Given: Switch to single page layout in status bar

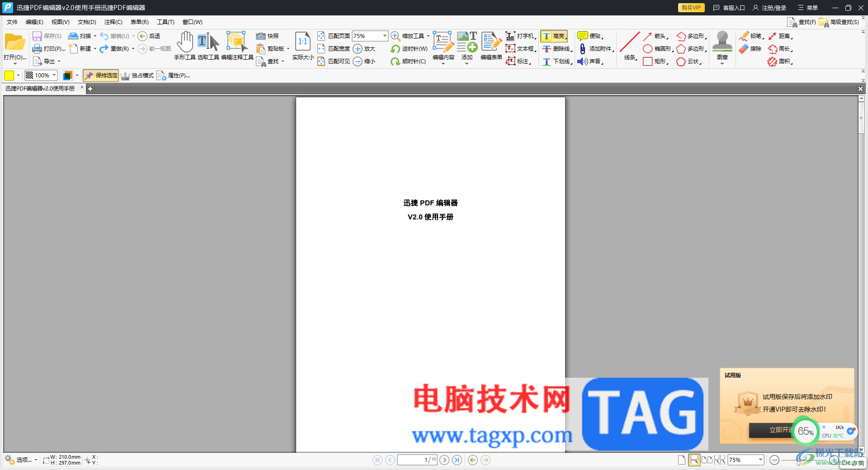Looking at the screenshot, I should click(682, 460).
